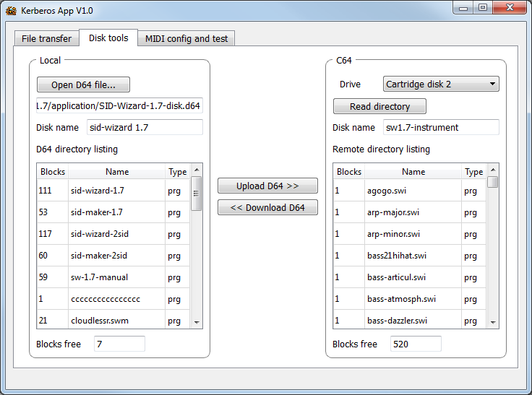Click the Kerberos App title bar icon

(11, 11)
